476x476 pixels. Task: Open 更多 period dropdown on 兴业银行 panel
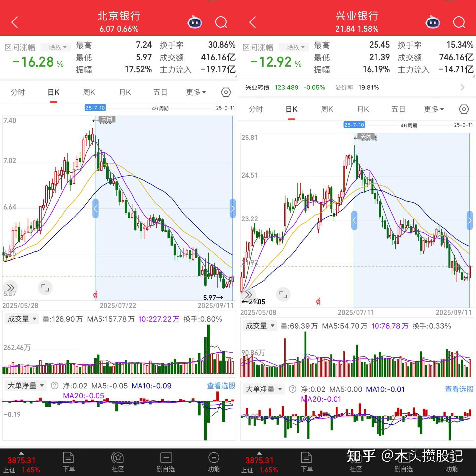pyautogui.click(x=434, y=109)
